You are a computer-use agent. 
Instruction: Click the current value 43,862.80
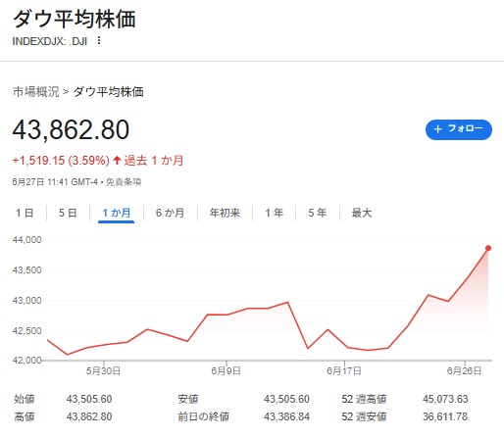coord(71,129)
